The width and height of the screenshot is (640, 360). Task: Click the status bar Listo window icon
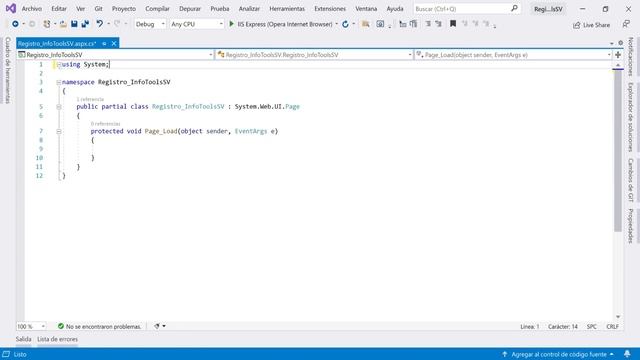coord(6,354)
